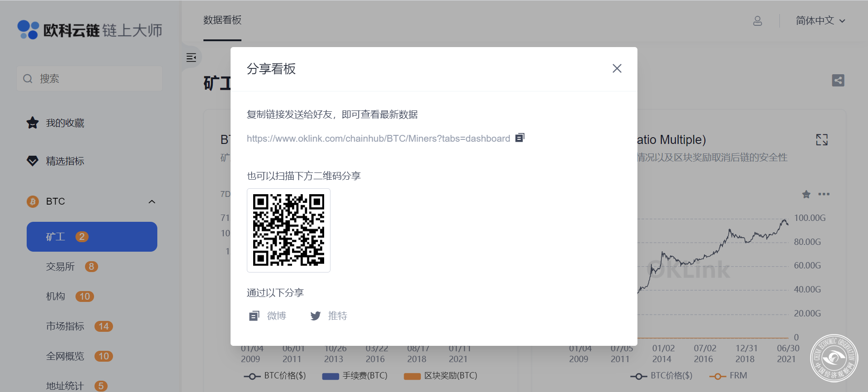868x392 pixels.
Task: Open the 简体中文 language dropdown
Action: click(x=820, y=21)
